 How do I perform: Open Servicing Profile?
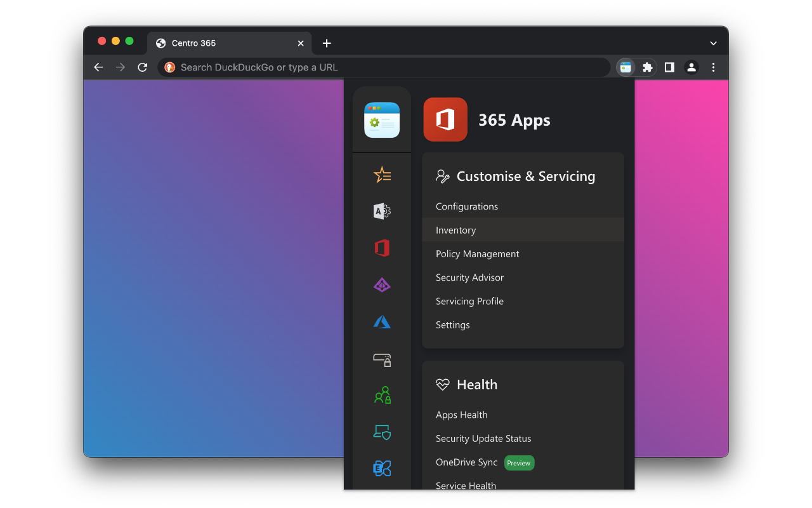click(x=469, y=301)
